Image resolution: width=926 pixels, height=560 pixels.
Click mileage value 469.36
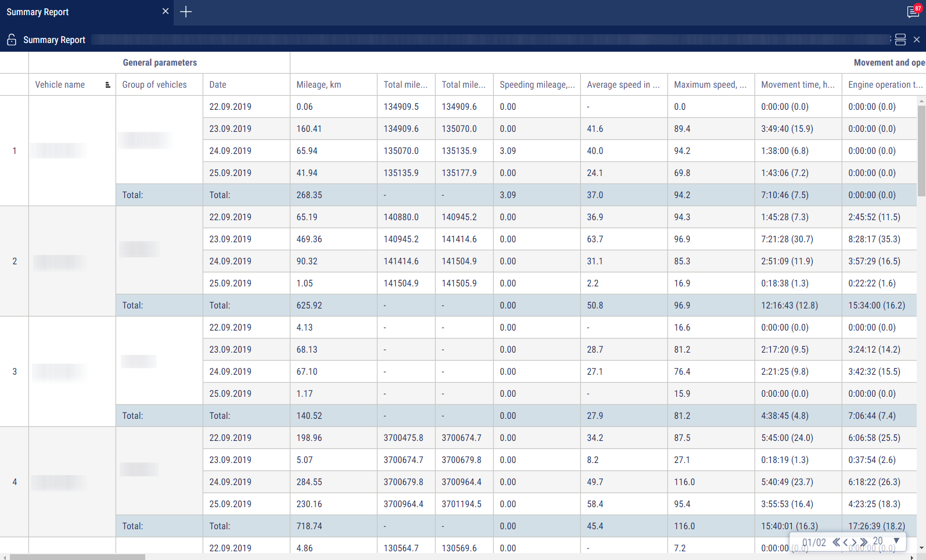point(309,239)
